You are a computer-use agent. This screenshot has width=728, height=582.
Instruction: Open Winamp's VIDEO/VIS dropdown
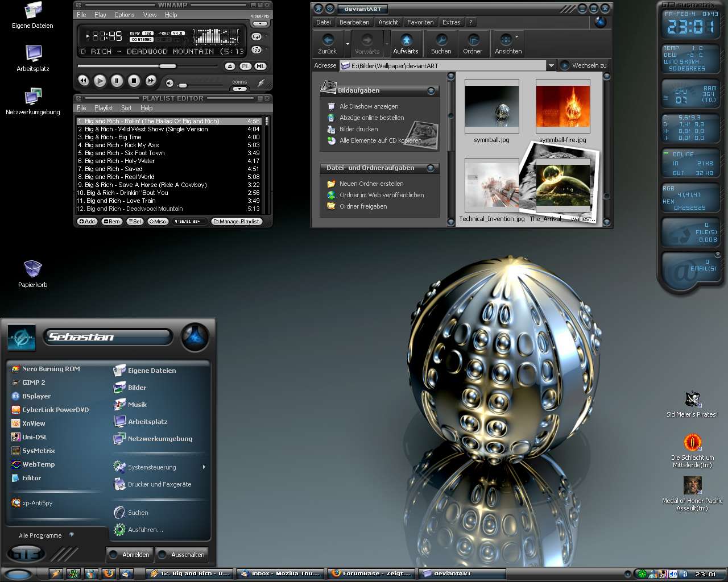(260, 24)
